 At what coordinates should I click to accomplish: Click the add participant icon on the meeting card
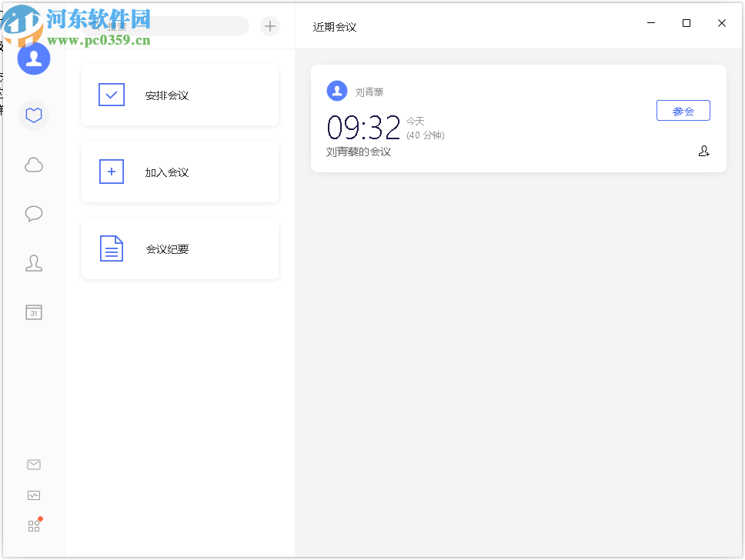704,152
